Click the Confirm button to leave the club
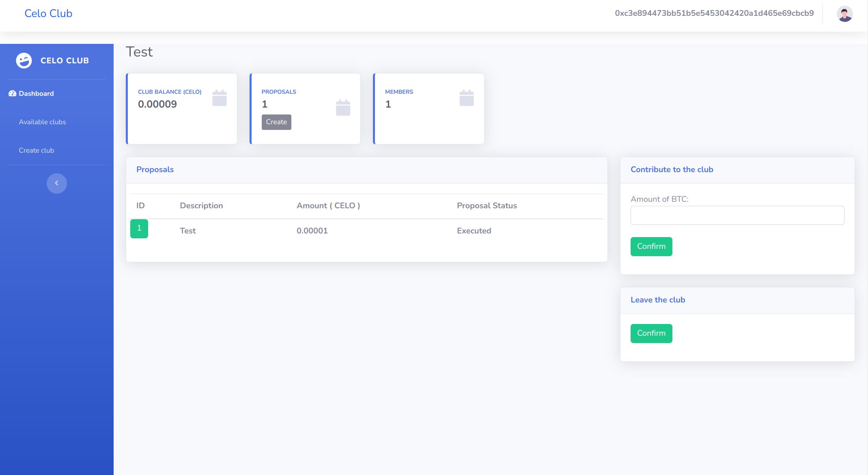Image resolution: width=868 pixels, height=475 pixels. [651, 333]
